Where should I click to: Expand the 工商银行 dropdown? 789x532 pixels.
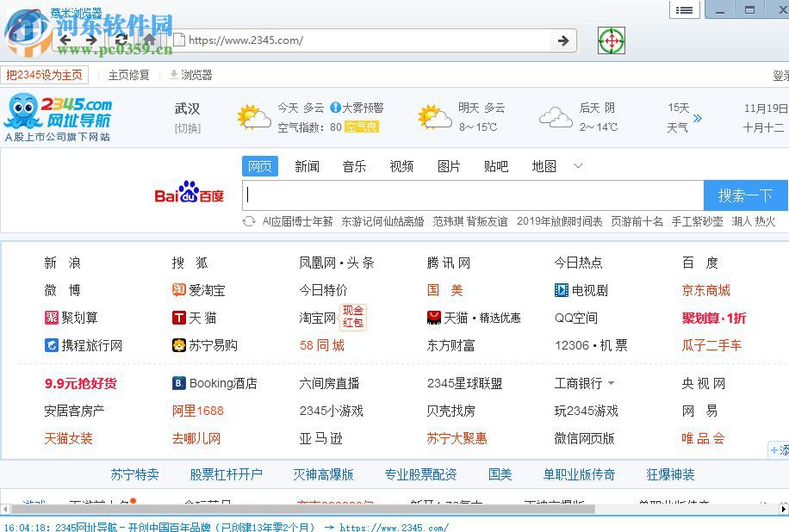click(x=612, y=383)
